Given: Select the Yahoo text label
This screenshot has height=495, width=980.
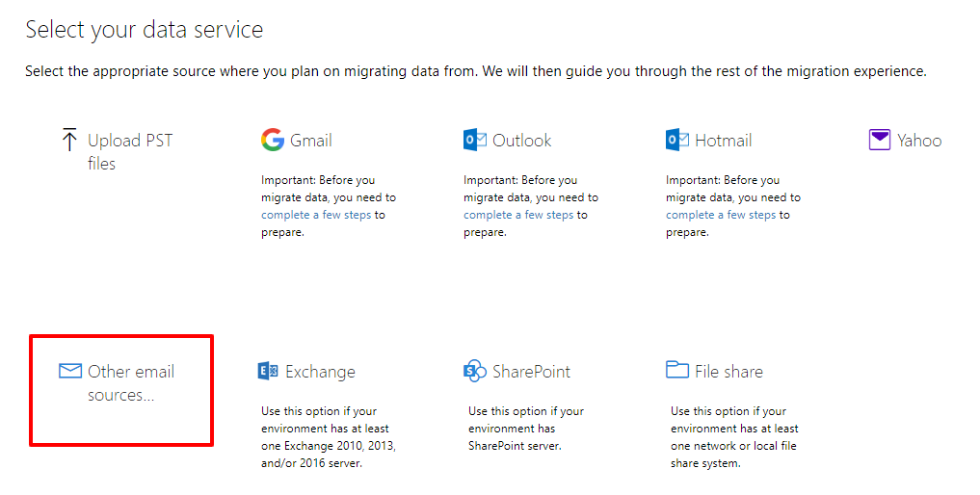Looking at the screenshot, I should (919, 141).
